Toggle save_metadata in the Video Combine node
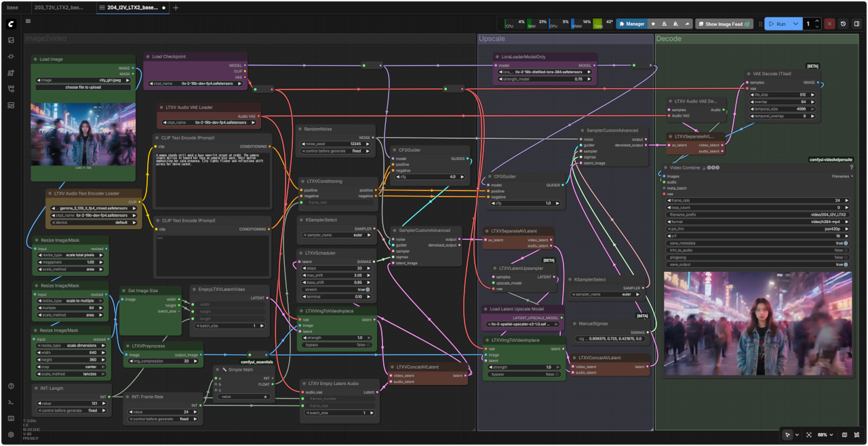Screen dimensions: 868x446 [x=846, y=243]
